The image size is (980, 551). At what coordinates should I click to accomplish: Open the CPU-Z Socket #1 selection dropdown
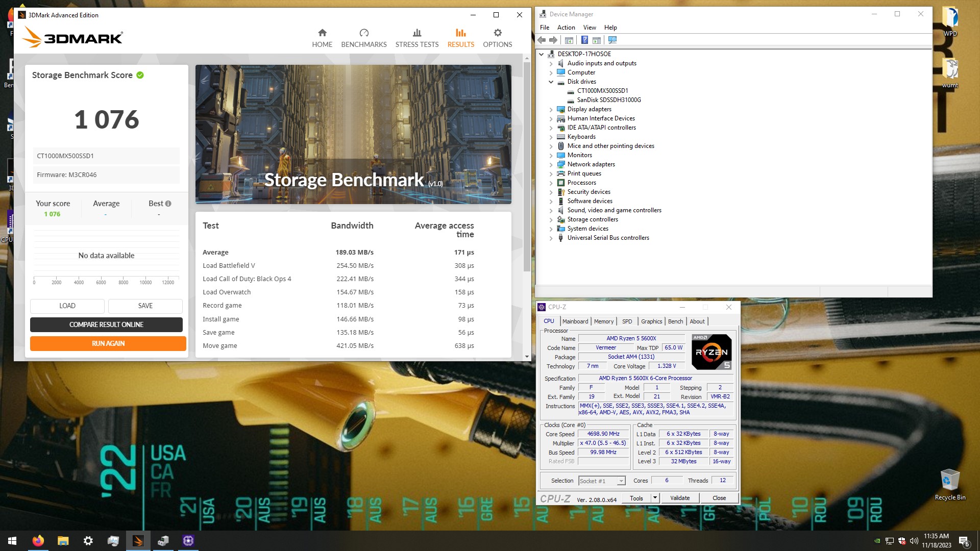pyautogui.click(x=602, y=481)
